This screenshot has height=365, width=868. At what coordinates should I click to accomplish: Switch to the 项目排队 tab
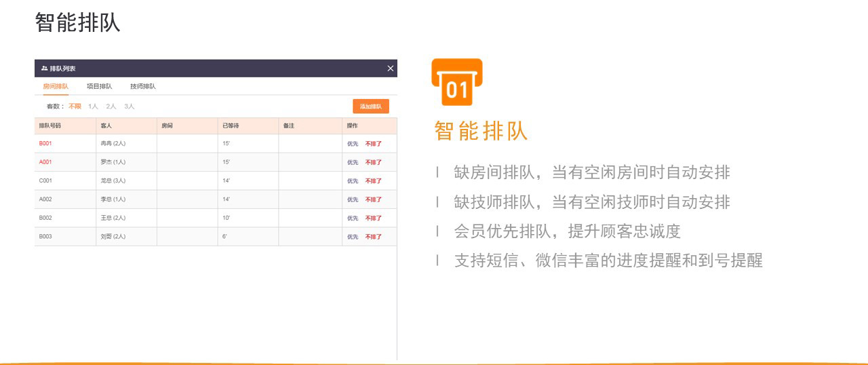pos(100,87)
